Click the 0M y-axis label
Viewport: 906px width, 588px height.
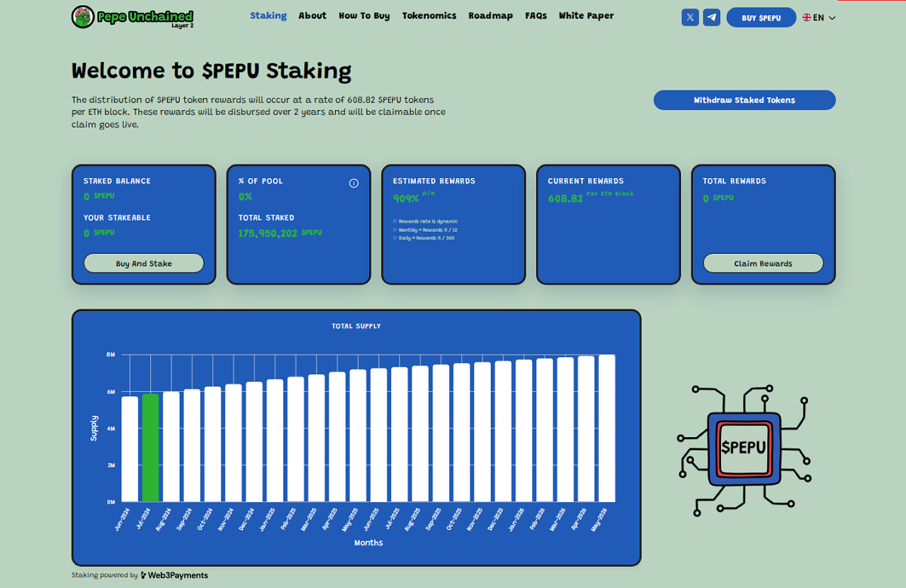point(110,502)
